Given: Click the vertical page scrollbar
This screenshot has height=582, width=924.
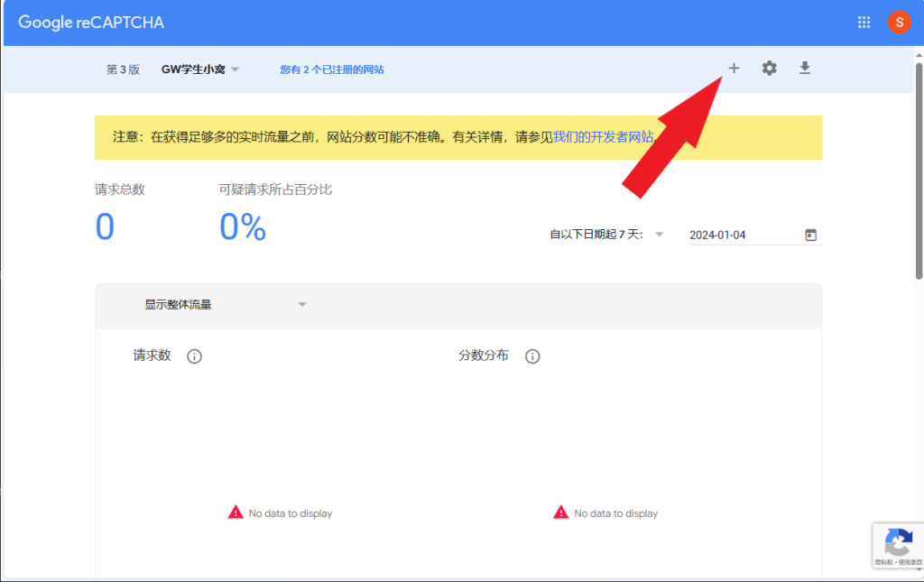Looking at the screenshot, I should 919,171.
